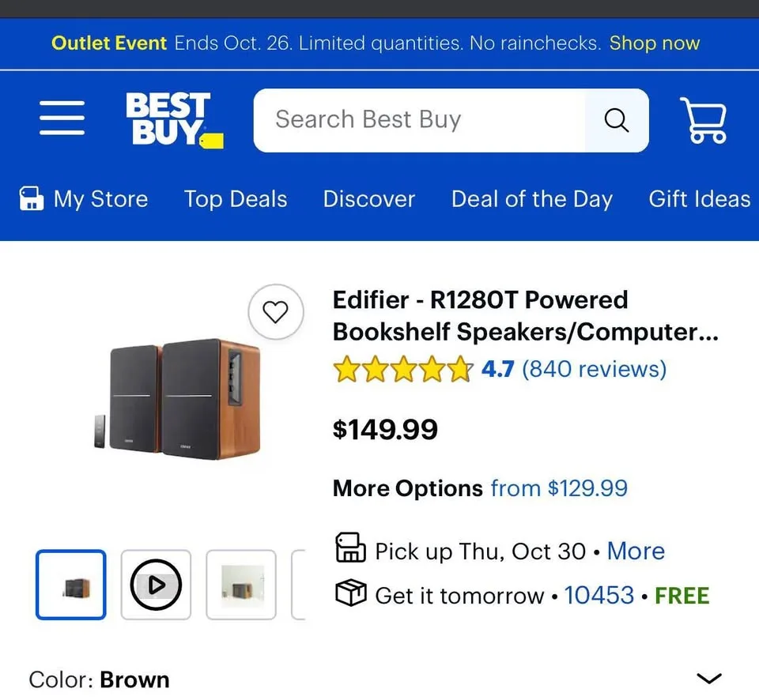Click the Search Best Buy input field

click(x=419, y=120)
